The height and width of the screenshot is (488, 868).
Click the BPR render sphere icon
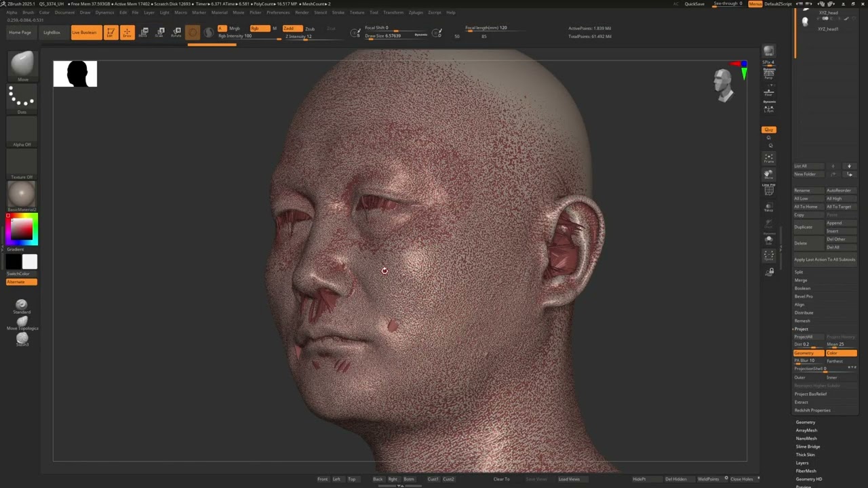tap(768, 52)
